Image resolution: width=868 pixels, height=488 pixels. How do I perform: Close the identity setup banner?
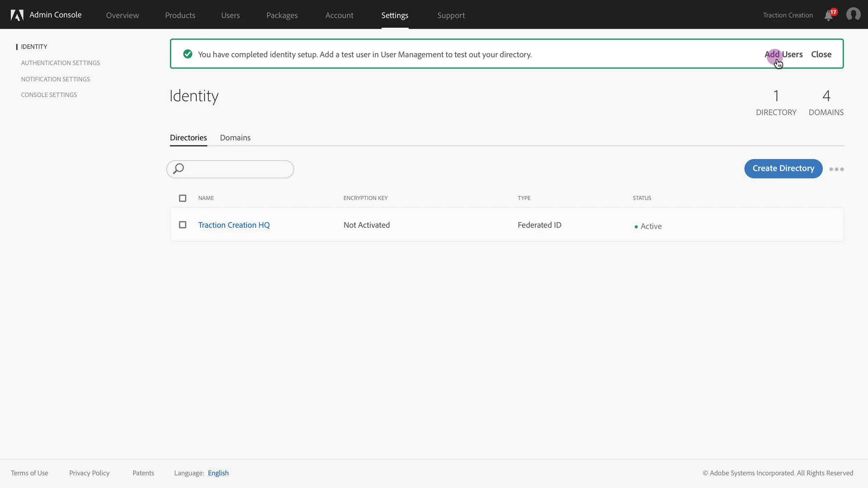(821, 54)
